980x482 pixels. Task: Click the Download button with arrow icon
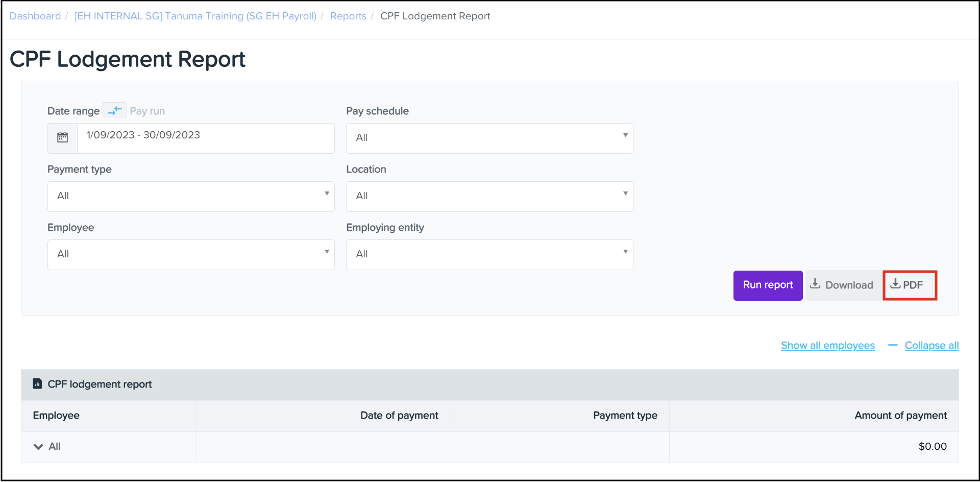(842, 285)
